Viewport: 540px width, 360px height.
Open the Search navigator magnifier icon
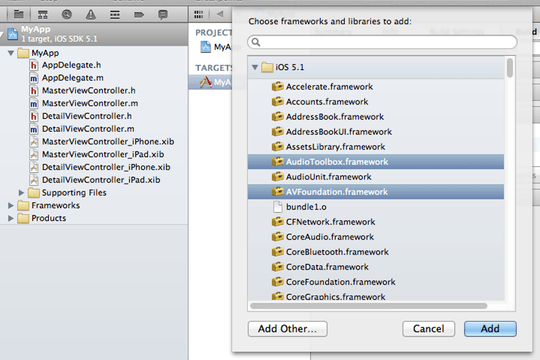pos(67,14)
